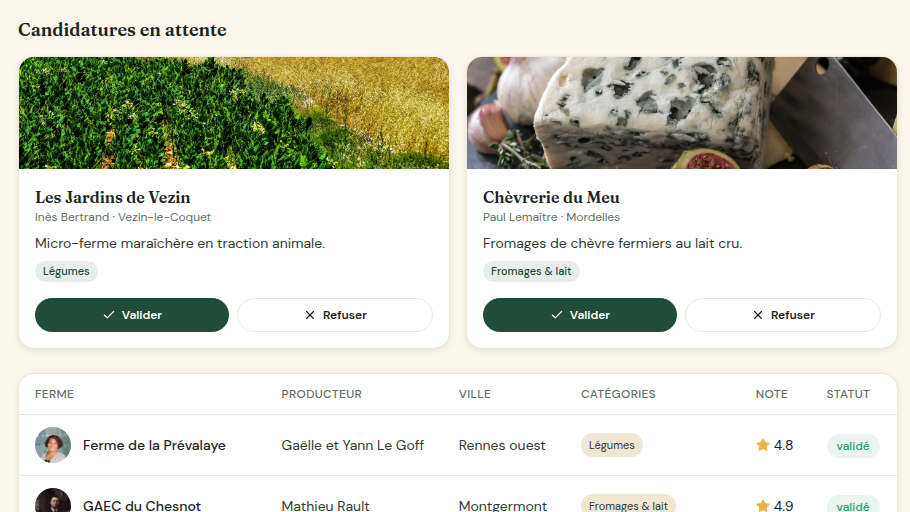Select producer Mathieu Rault
The width and height of the screenshot is (910, 512).
click(x=326, y=506)
